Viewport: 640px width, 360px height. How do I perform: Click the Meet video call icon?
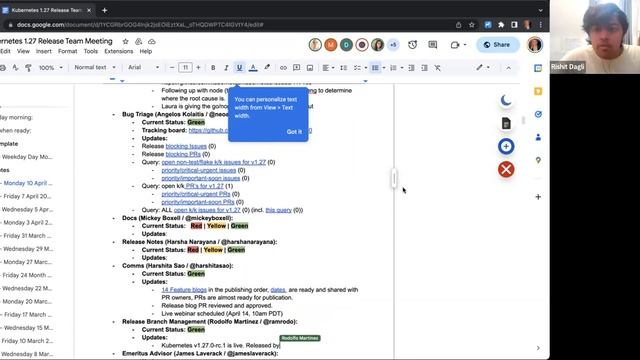455,45
